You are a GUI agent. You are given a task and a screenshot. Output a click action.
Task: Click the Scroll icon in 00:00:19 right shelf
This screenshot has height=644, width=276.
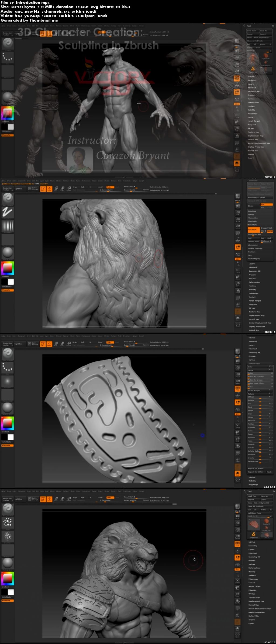click(x=237, y=206)
